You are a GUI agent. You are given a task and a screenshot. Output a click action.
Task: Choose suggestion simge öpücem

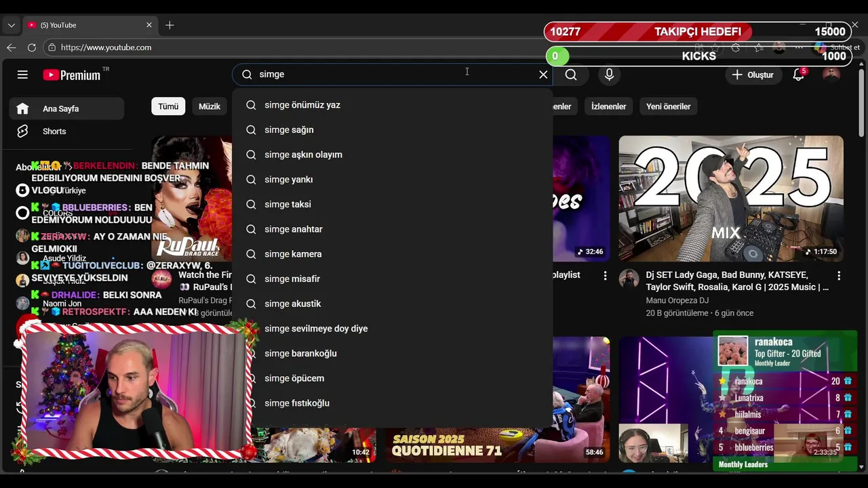tap(392, 378)
